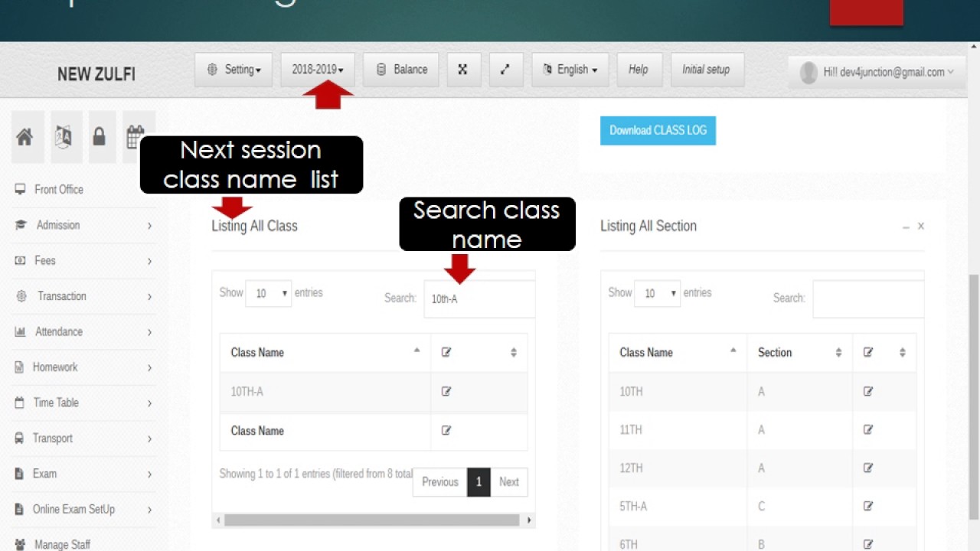Click the lock icon in sidebar
The width and height of the screenshot is (980, 551).
click(x=99, y=137)
